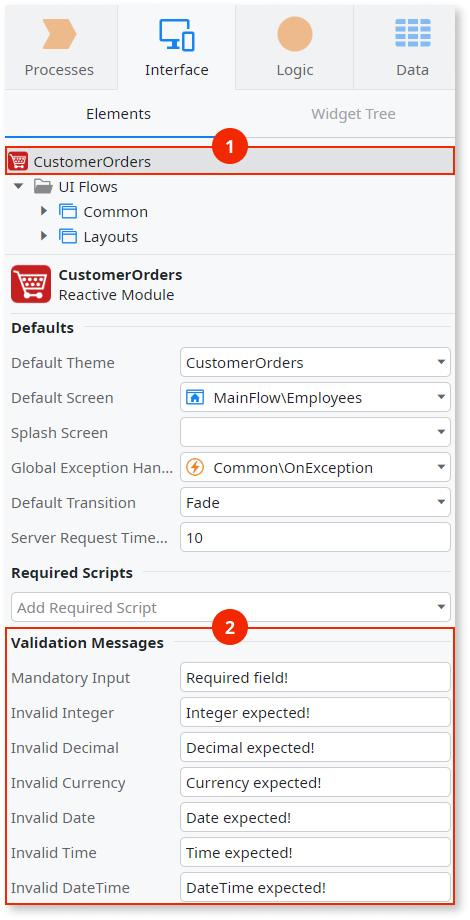Screen dimensions: 470x920
Task: Switch to the Widget Tree tab
Action: click(353, 114)
